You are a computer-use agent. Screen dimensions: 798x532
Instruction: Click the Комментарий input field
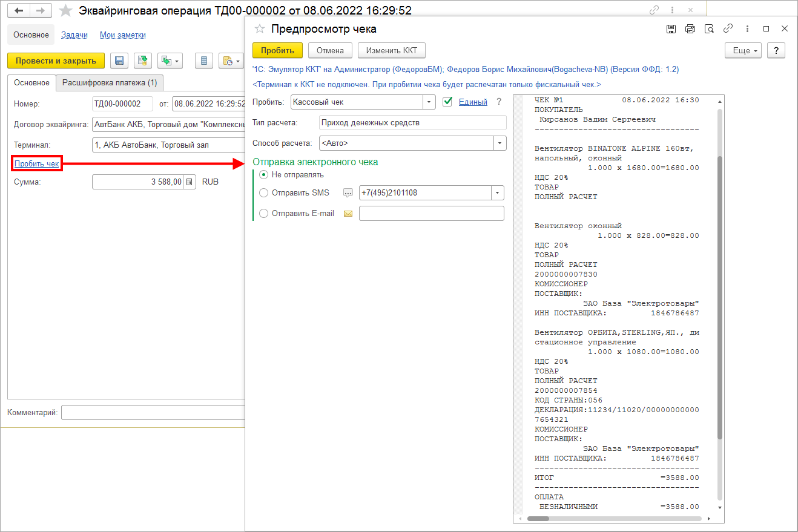[153, 413]
